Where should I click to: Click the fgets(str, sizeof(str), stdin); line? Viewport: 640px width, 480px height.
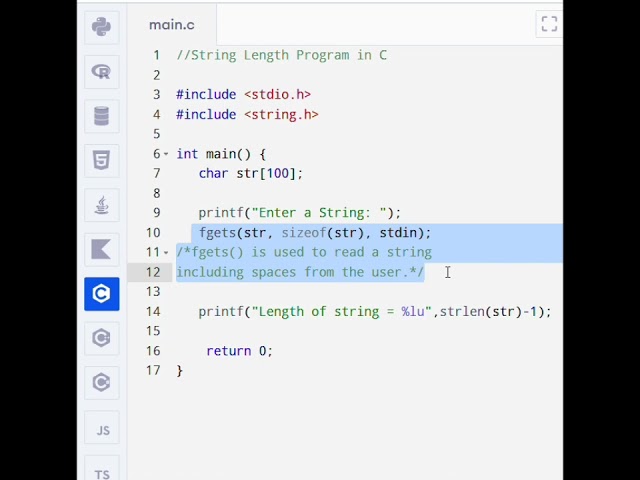pyautogui.click(x=315, y=233)
